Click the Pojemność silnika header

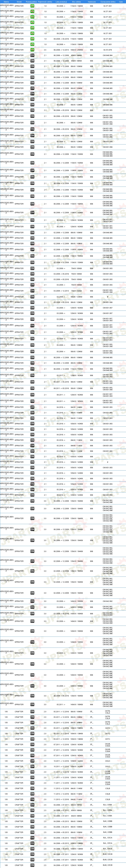point(45,2)
